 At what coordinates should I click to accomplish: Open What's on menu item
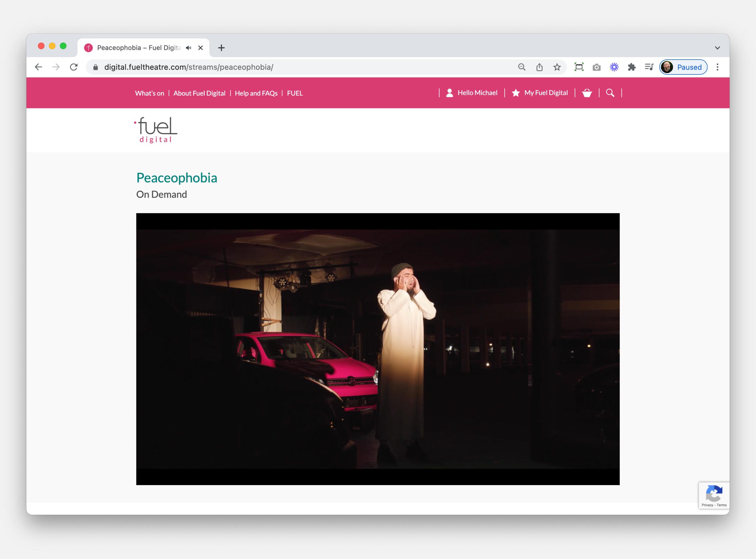coord(149,93)
